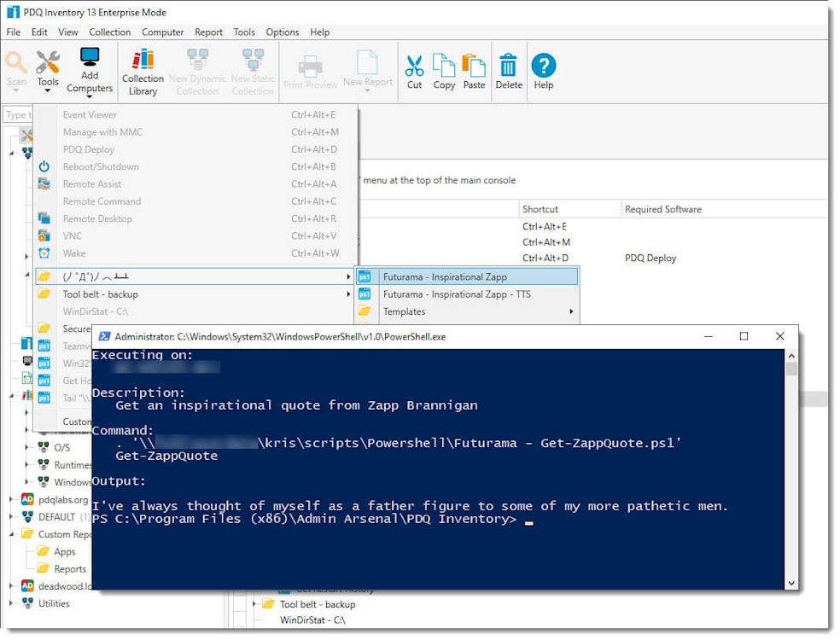Open the Collection Library
Screen dimensions: 840x640
pyautogui.click(x=143, y=72)
